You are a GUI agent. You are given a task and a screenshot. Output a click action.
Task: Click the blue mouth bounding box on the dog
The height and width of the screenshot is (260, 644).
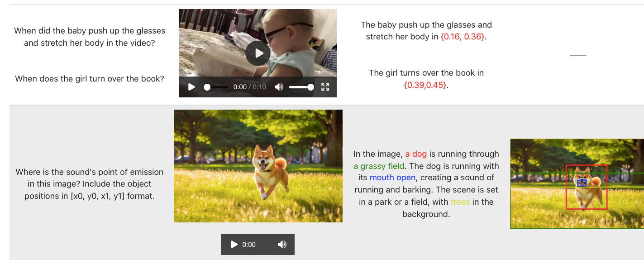pyautogui.click(x=582, y=183)
